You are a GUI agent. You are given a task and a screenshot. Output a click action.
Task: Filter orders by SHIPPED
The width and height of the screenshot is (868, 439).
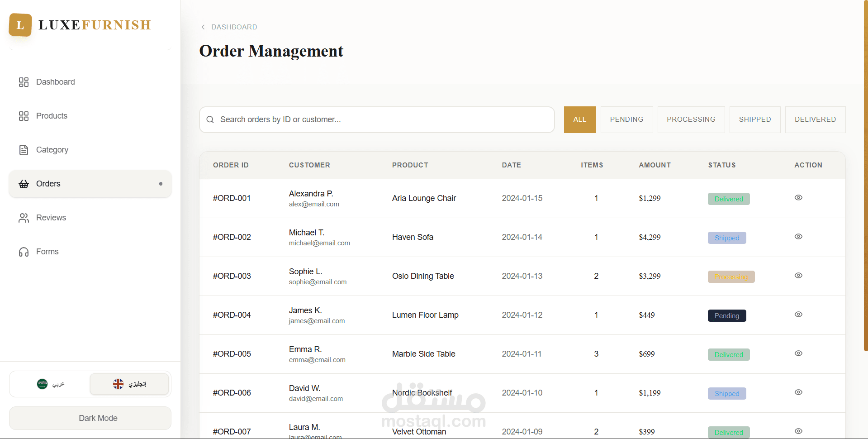tap(755, 119)
